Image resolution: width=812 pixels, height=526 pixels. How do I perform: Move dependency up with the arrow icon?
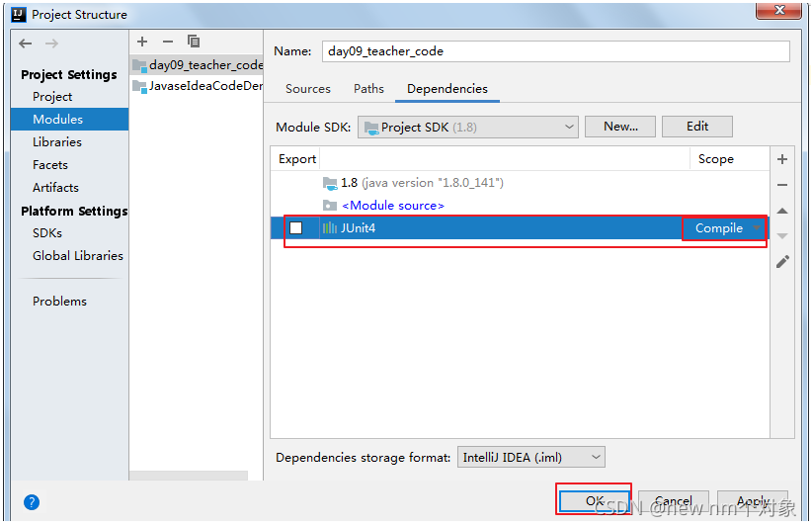point(782,211)
